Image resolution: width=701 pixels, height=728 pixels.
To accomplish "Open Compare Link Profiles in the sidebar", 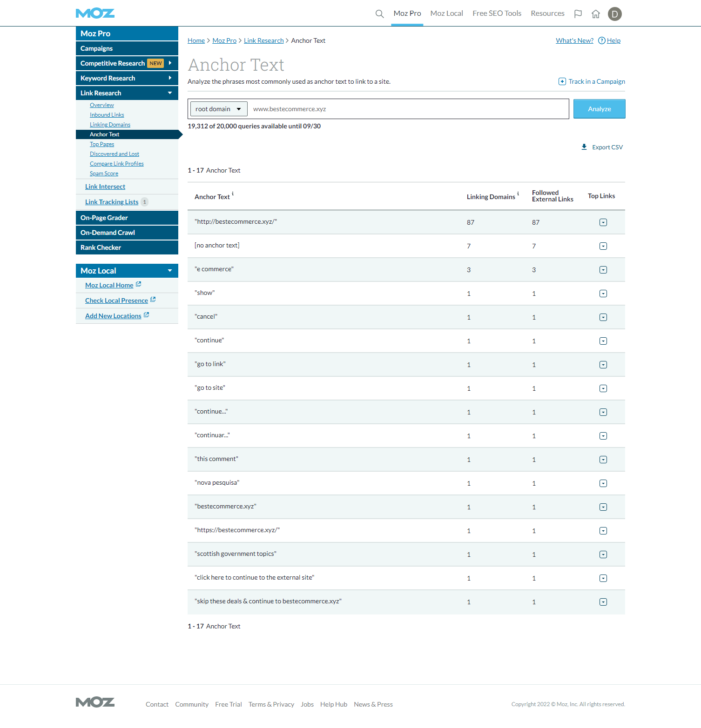I will click(117, 164).
